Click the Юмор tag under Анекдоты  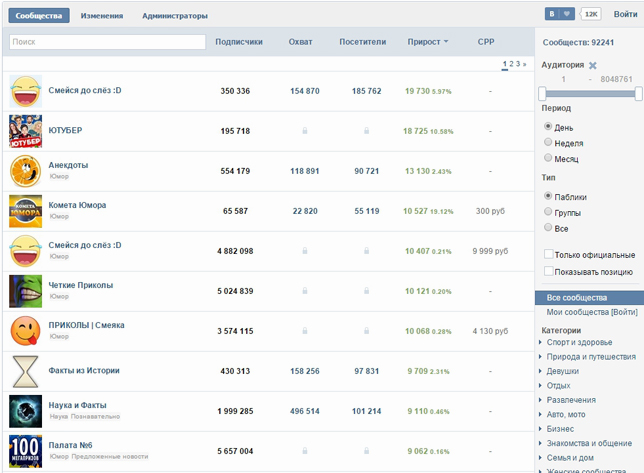click(59, 177)
